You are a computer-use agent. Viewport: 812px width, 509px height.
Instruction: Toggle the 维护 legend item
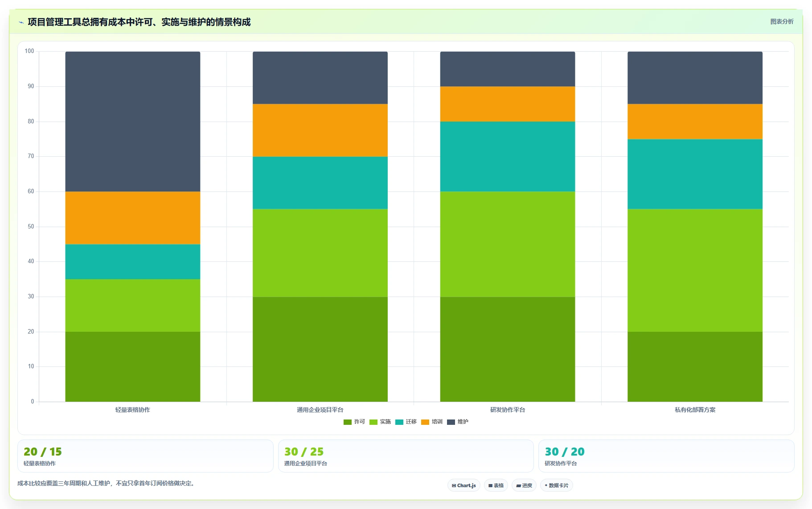458,422
